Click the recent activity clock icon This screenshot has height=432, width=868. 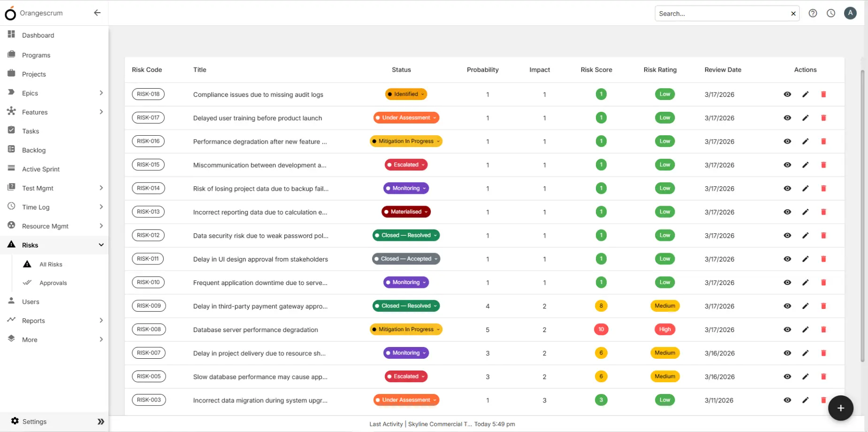tap(831, 13)
